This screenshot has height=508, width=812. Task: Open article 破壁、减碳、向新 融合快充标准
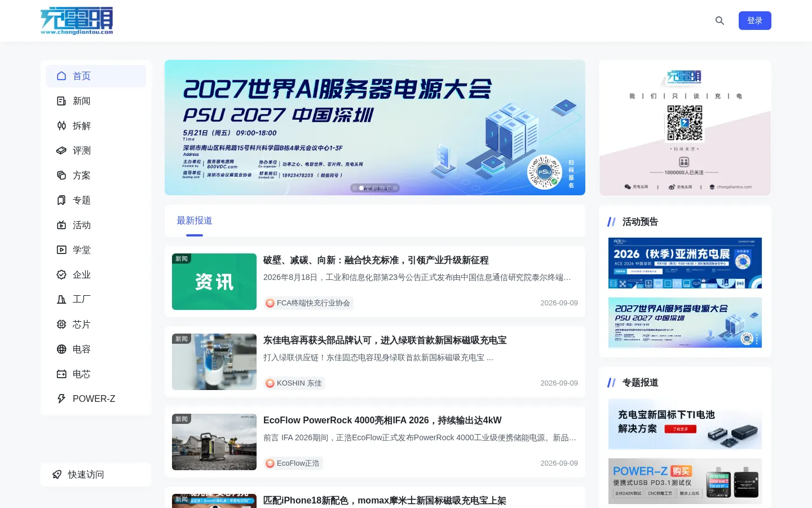pos(376,260)
